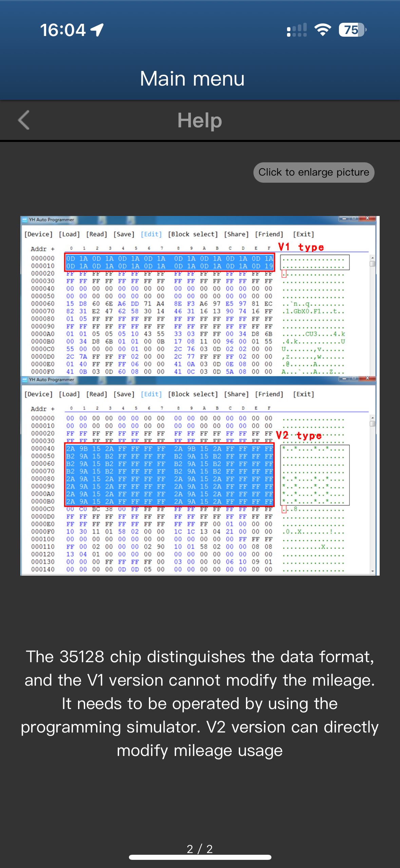Tap the red V1 type label
Image resolution: width=400 pixels, height=868 pixels.
(301, 247)
